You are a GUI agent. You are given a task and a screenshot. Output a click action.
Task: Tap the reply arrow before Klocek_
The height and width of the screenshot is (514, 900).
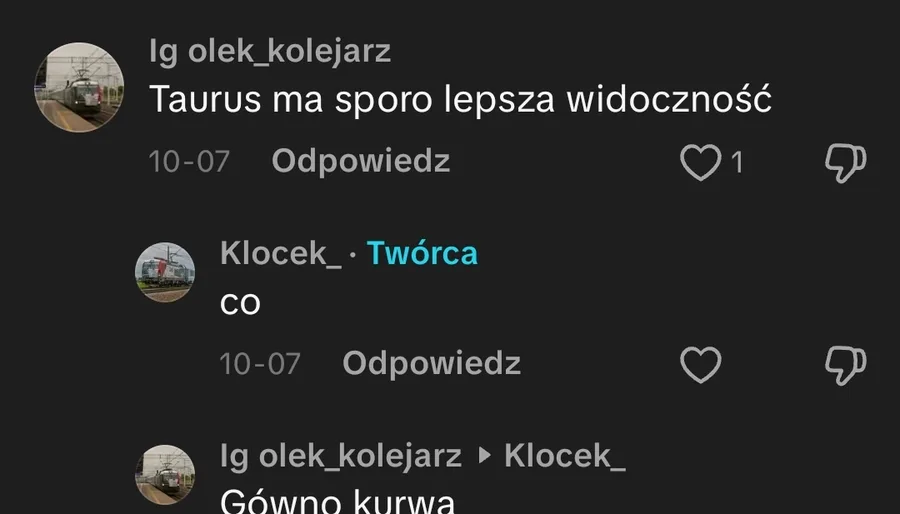coord(485,455)
